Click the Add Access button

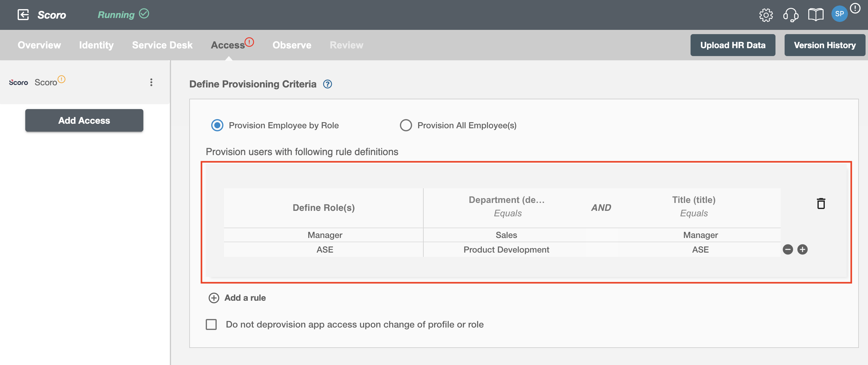(84, 120)
